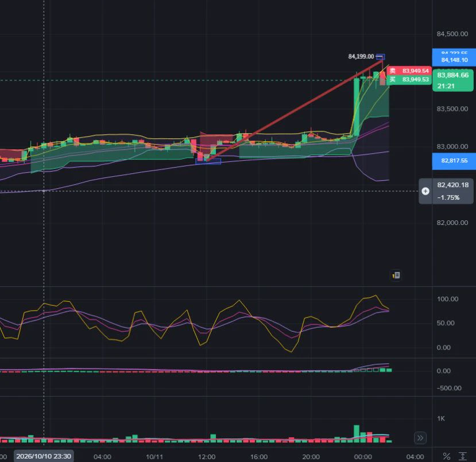Toggle the percent scale icon
The image size is (476, 462).
[446, 456]
